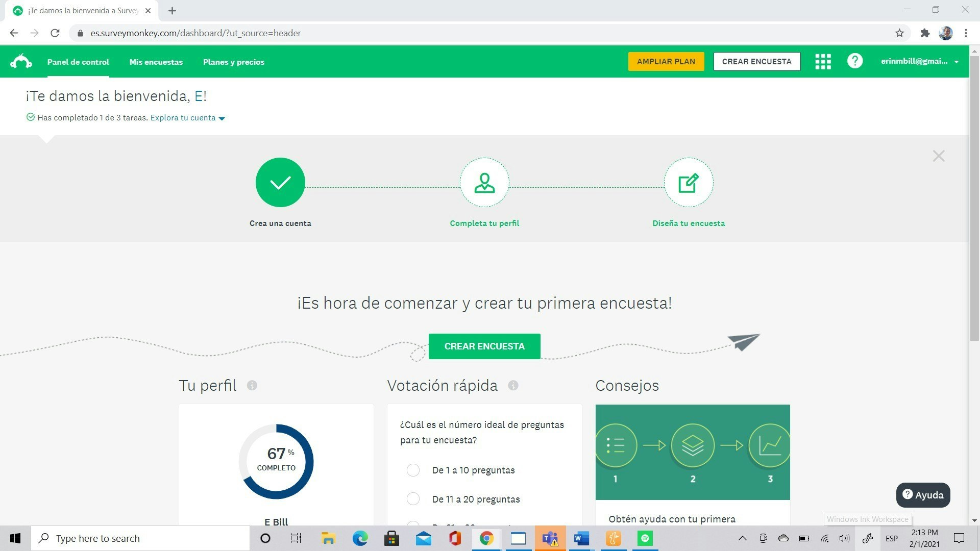The image size is (980, 551).
Task: Click the 67% profile completion ring
Action: click(x=276, y=461)
